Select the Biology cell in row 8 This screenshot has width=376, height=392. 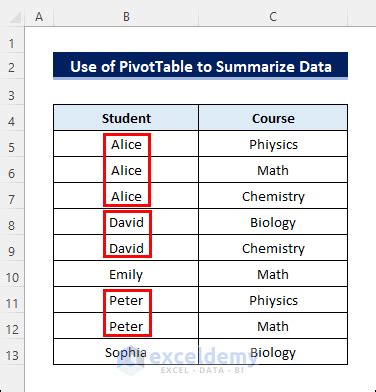(x=273, y=222)
